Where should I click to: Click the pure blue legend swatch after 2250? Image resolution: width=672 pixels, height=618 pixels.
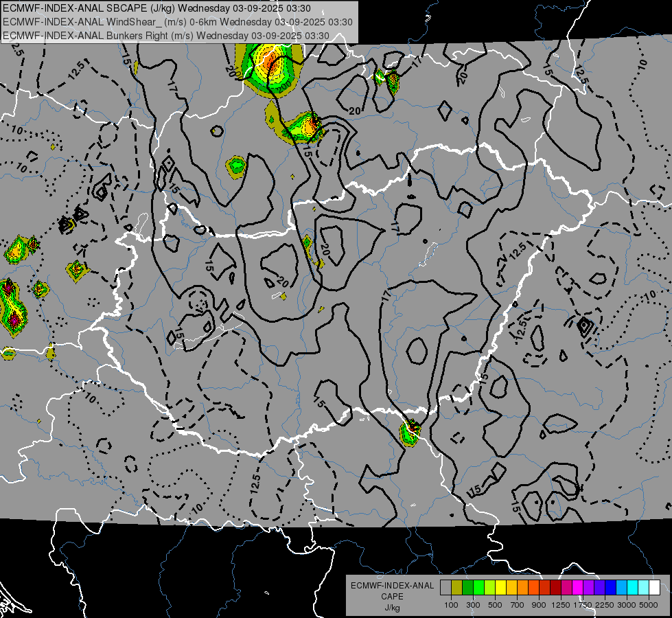pyautogui.click(x=611, y=588)
